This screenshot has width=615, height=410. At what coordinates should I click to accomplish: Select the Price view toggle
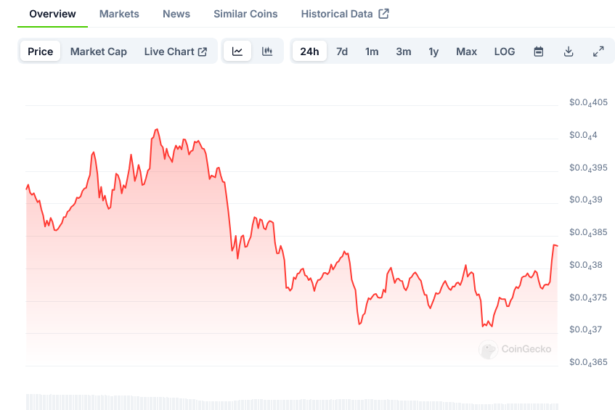[41, 51]
